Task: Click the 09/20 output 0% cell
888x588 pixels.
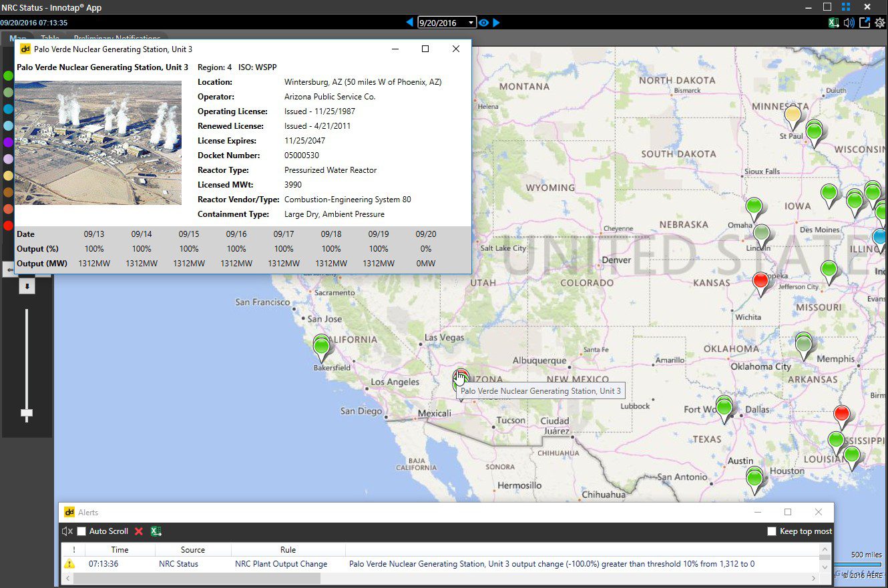Action: pos(426,249)
